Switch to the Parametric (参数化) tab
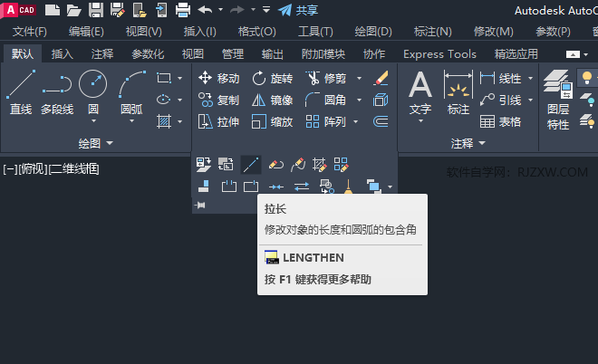Image resolution: width=598 pixels, height=364 pixels. click(x=148, y=54)
